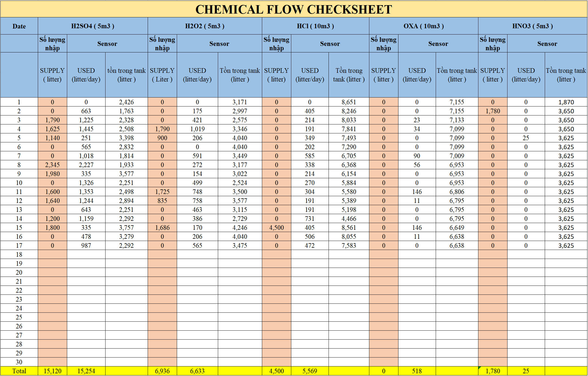Click the CHEMICAL FLOW CHECKSHEET title
The width and height of the screenshot is (588, 376).
[x=294, y=9]
